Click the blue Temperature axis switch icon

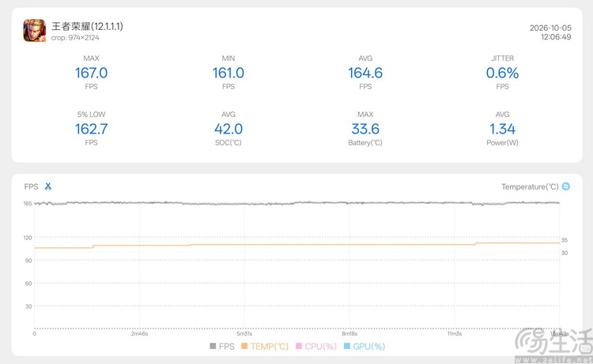click(566, 186)
